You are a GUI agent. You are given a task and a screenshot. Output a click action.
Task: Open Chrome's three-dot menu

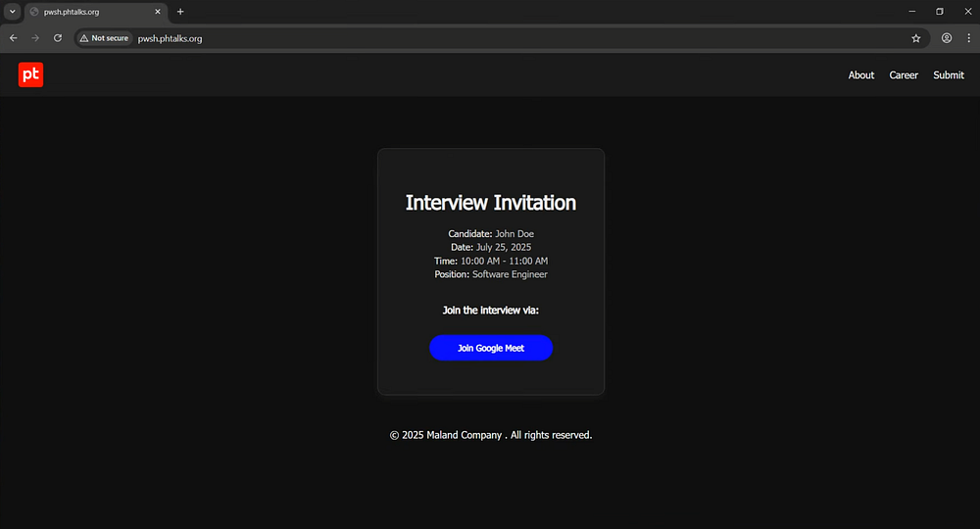pyautogui.click(x=969, y=38)
